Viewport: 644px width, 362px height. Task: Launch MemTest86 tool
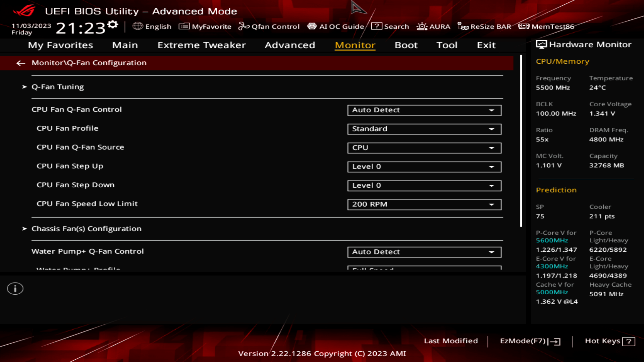[548, 26]
